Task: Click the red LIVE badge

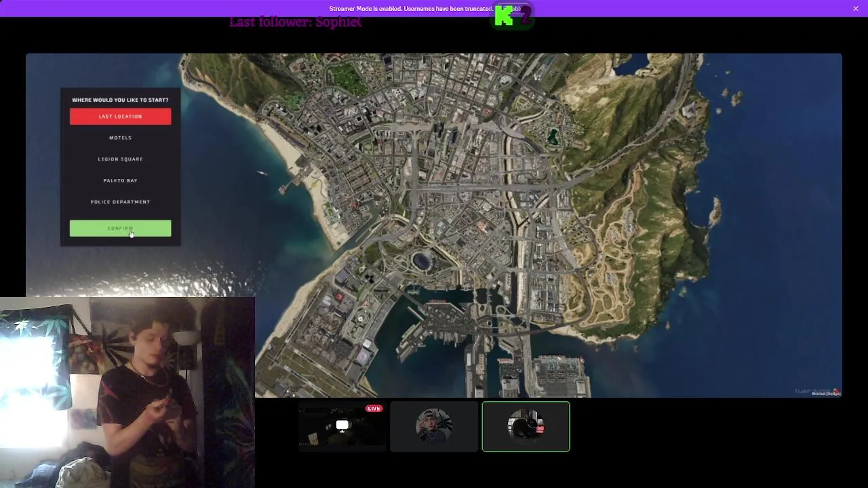Action: [374, 409]
